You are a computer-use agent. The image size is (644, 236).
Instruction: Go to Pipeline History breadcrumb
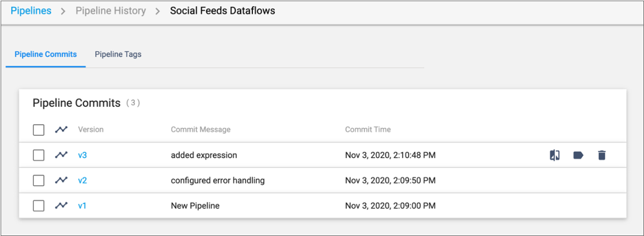(x=111, y=11)
